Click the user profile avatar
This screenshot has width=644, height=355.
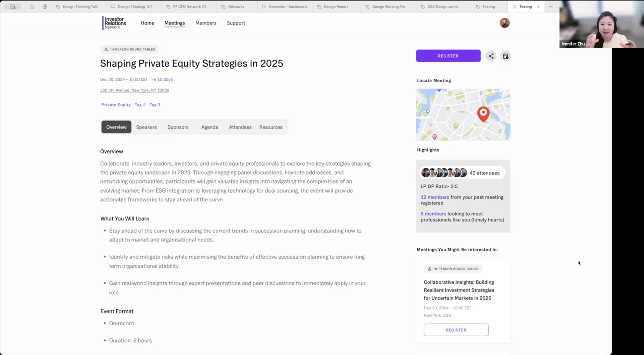[x=505, y=23]
